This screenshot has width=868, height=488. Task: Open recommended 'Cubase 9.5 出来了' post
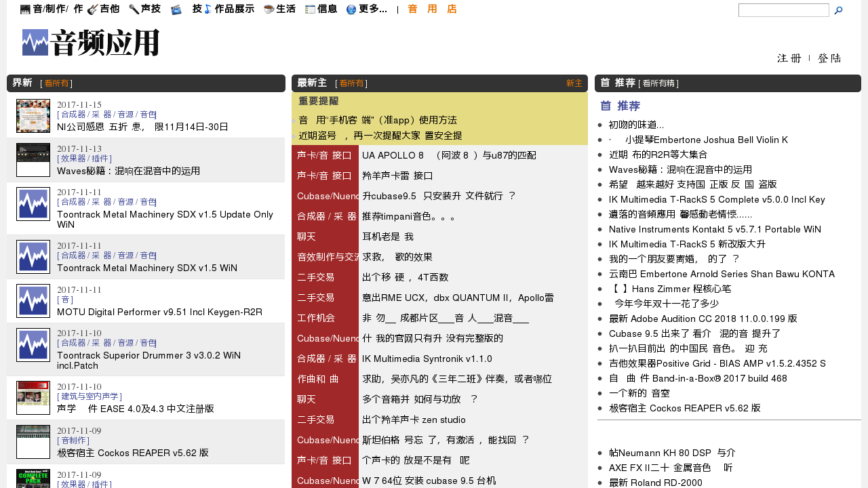(695, 333)
